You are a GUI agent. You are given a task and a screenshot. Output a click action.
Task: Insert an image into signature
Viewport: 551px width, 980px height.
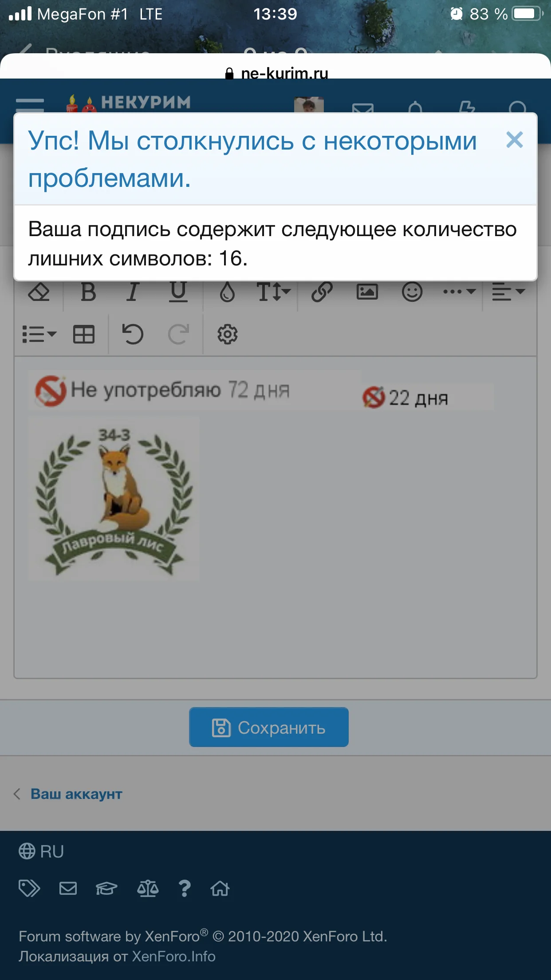[367, 292]
